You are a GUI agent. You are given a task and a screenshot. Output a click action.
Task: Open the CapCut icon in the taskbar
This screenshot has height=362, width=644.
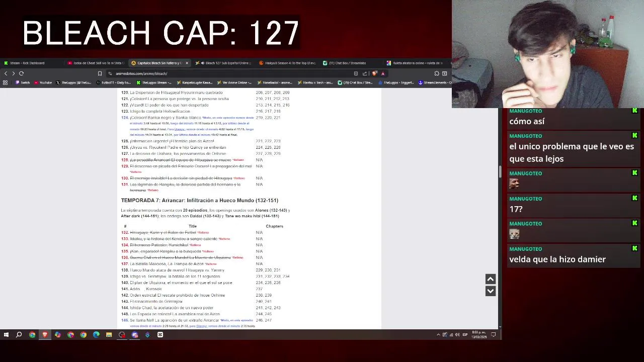coord(160,334)
